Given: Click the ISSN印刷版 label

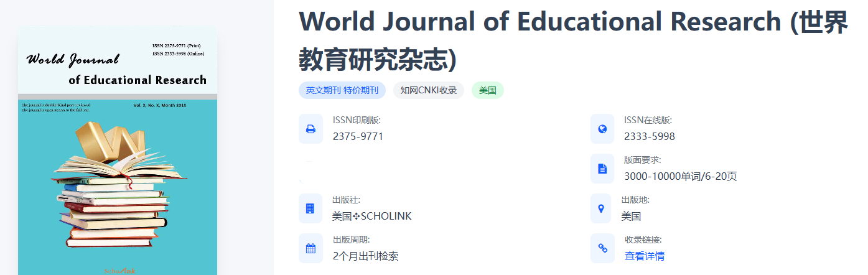Looking at the screenshot, I should (x=357, y=120).
